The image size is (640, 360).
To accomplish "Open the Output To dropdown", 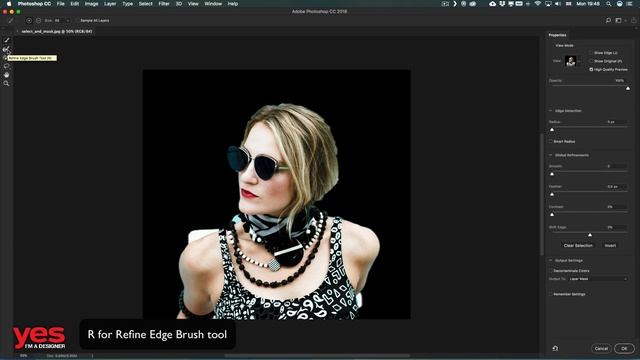I will click(598, 279).
